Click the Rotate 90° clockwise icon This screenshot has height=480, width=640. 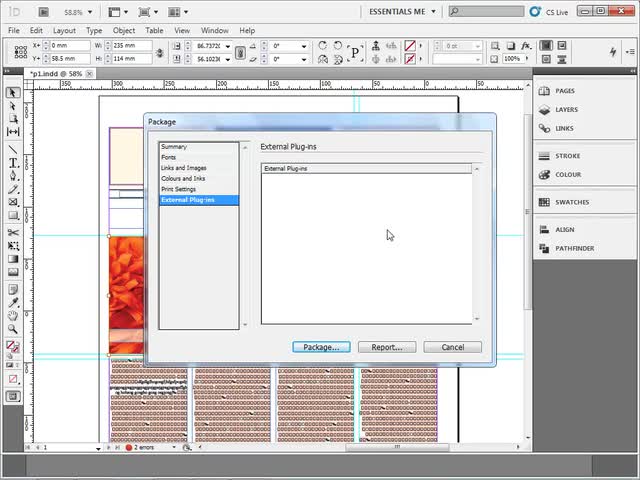[x=322, y=46]
